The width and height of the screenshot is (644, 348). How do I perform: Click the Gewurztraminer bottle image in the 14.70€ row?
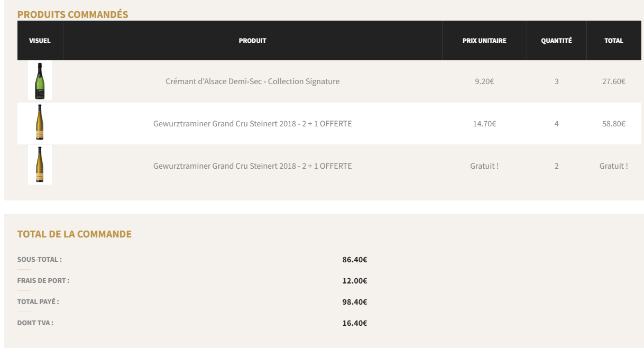coord(40,123)
